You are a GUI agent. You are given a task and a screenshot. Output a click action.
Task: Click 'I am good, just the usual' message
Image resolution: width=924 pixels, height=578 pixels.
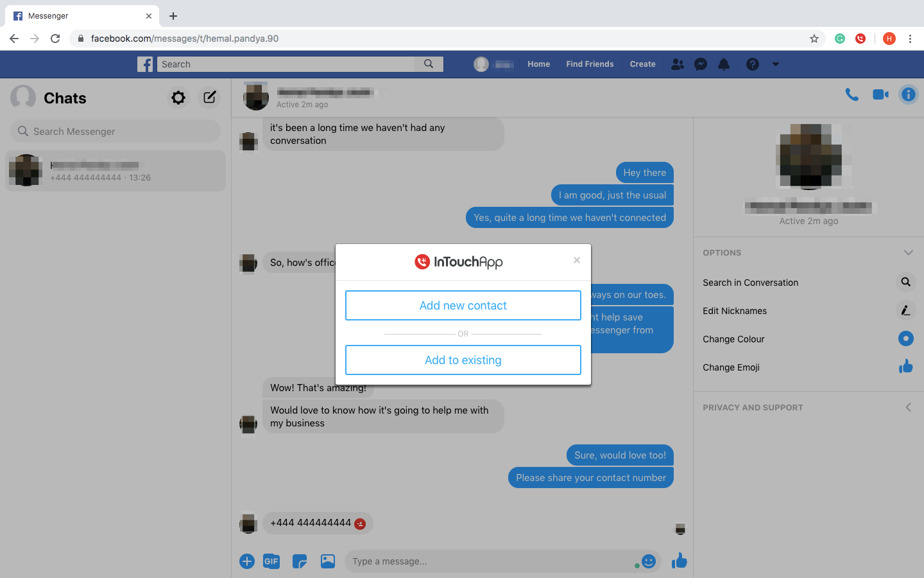(x=612, y=195)
